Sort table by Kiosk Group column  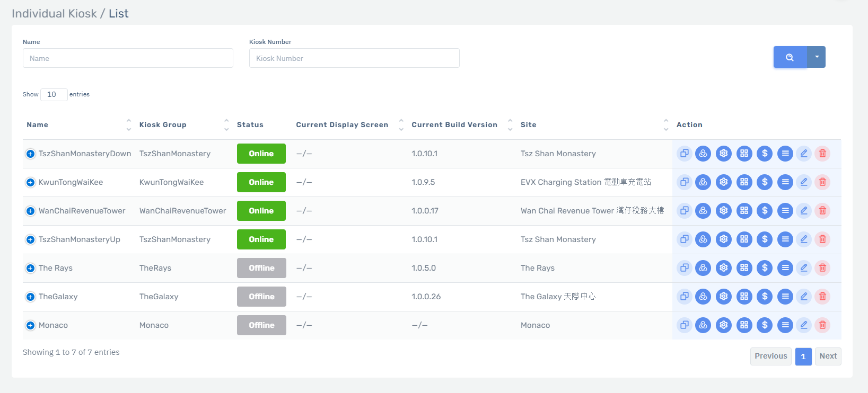(x=183, y=125)
